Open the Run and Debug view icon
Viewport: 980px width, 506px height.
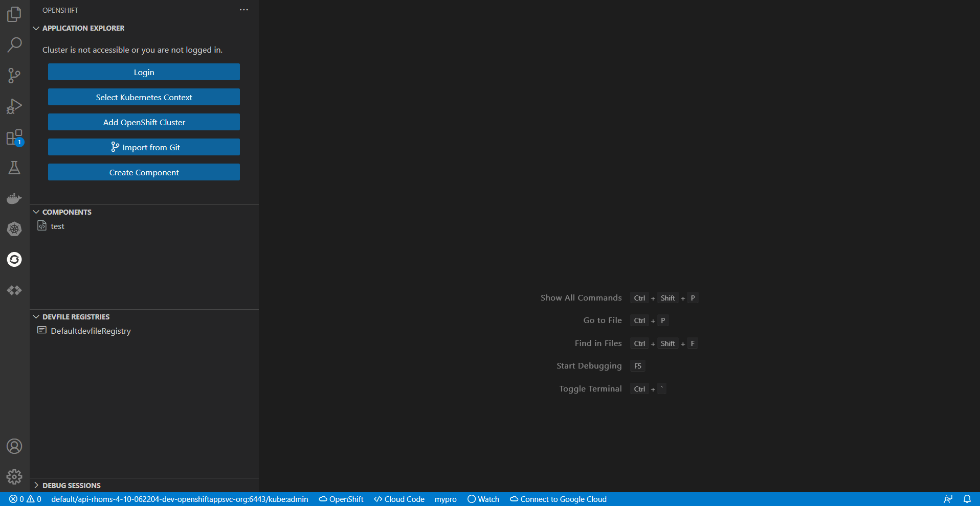point(14,106)
